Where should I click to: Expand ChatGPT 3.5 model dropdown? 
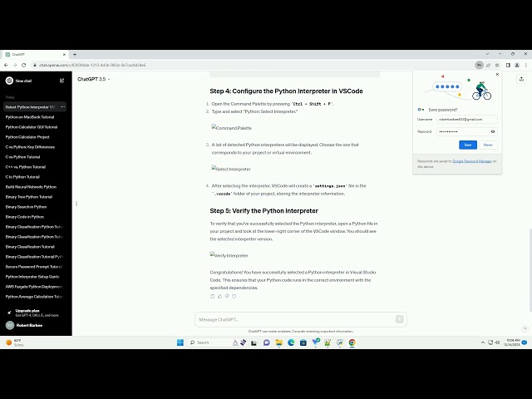click(94, 79)
